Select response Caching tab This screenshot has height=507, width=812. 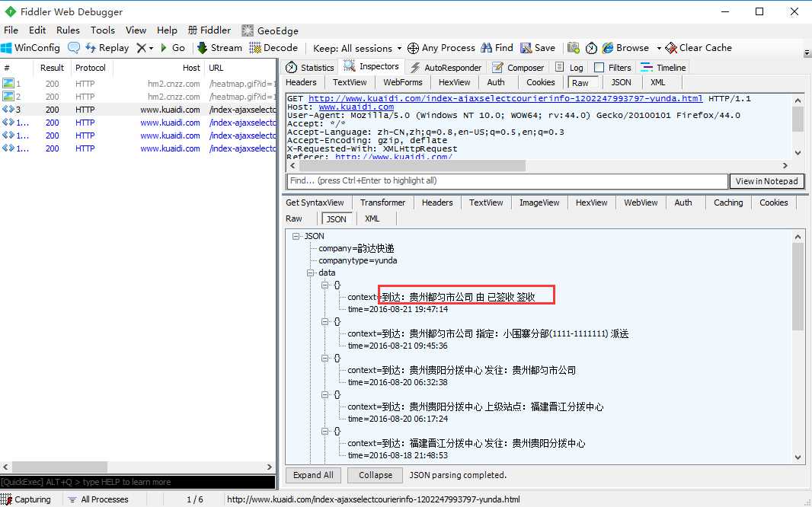coord(728,202)
